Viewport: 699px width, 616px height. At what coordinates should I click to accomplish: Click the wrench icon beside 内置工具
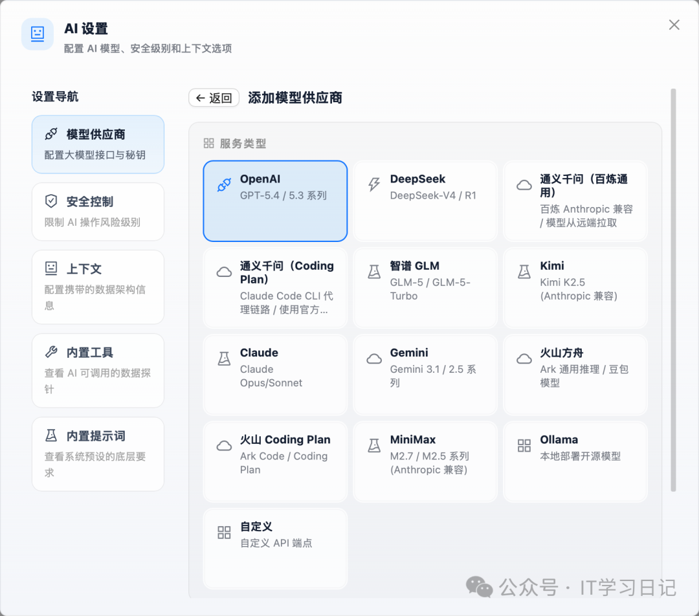coord(51,352)
